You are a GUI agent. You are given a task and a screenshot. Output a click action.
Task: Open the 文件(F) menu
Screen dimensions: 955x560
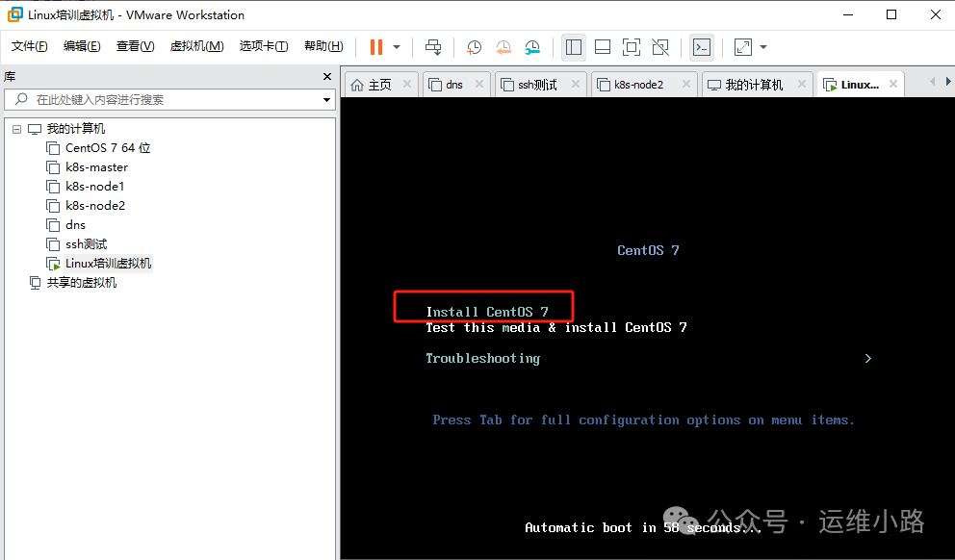[29, 46]
